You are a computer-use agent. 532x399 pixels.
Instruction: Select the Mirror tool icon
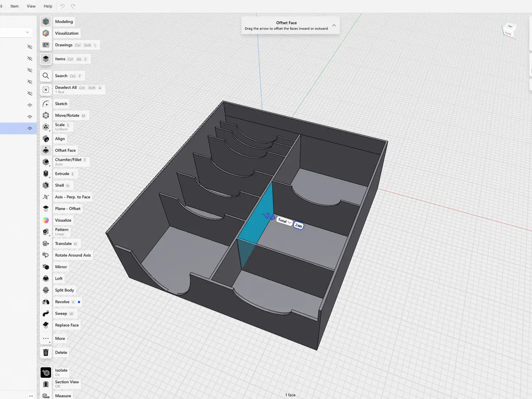(x=46, y=267)
